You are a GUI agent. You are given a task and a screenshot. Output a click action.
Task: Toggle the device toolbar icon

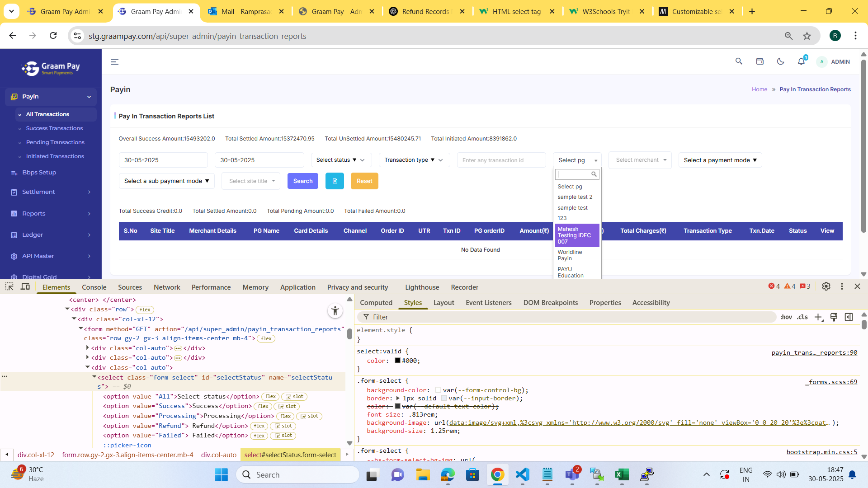coord(25,286)
